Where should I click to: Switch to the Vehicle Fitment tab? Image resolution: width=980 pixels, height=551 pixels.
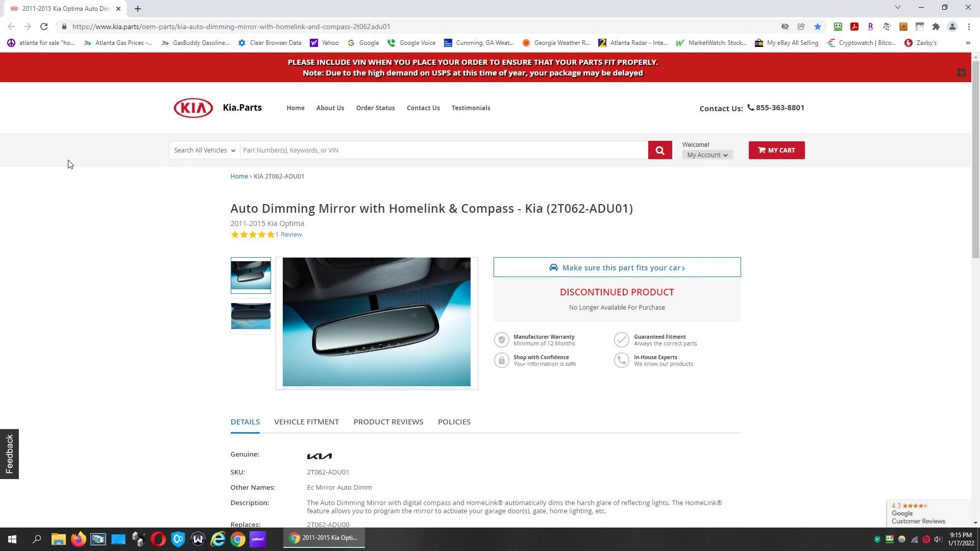(x=306, y=422)
